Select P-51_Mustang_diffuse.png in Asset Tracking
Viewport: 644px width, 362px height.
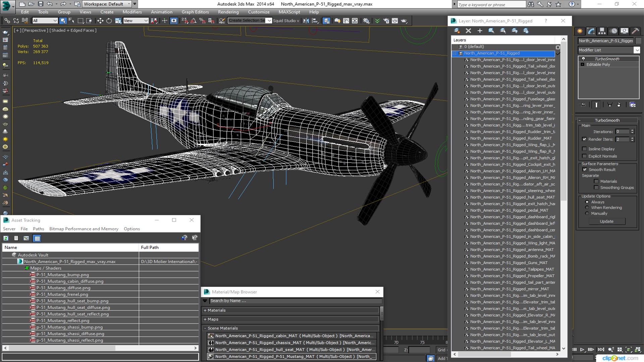pos(63,288)
